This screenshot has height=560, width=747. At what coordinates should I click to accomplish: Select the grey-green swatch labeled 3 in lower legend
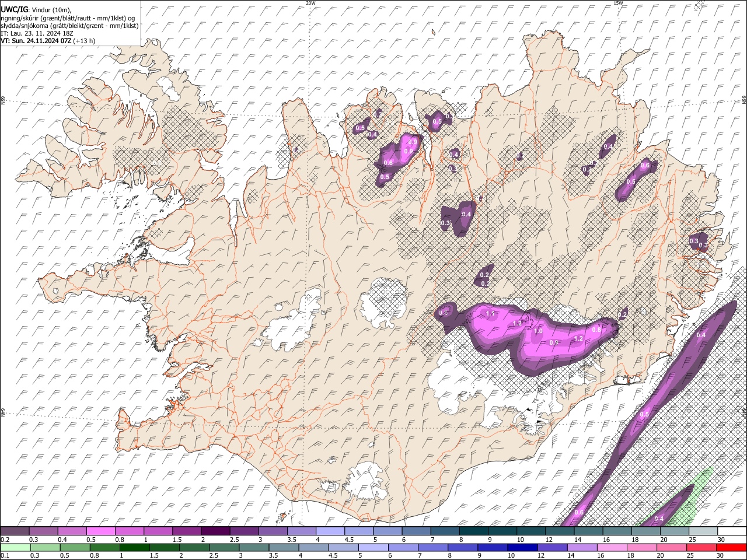254,547
